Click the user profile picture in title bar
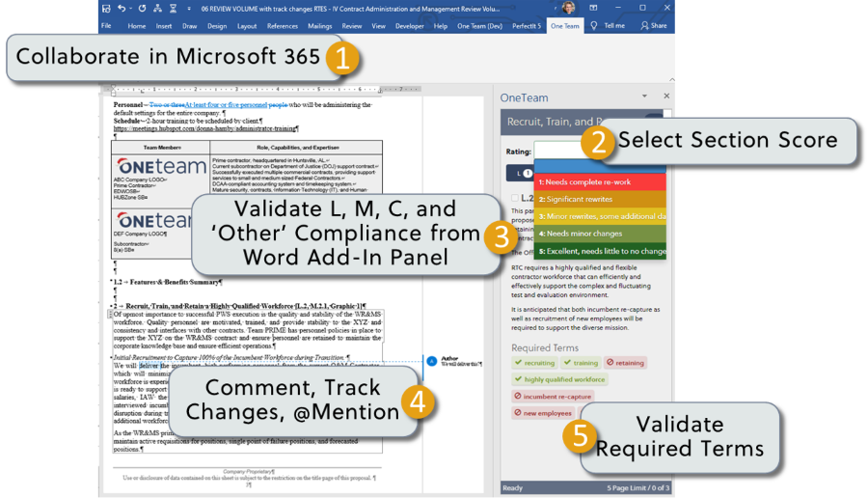868x498 pixels. (x=568, y=8)
